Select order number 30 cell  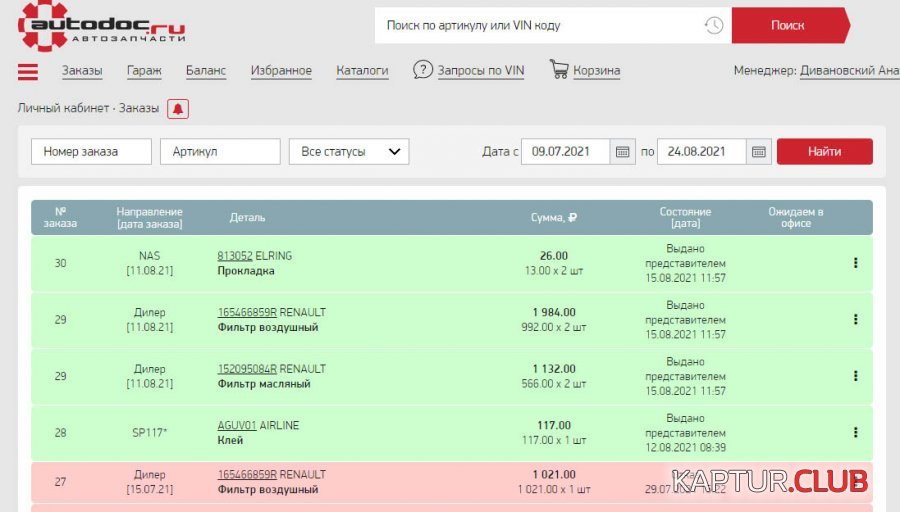60,263
